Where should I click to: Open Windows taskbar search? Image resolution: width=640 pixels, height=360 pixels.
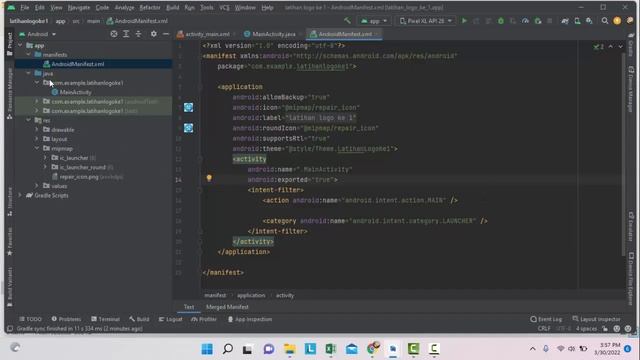click(x=228, y=349)
